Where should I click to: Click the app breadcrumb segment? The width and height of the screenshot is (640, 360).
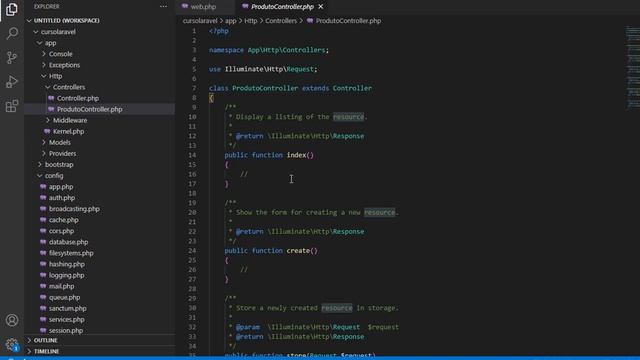coord(231,20)
